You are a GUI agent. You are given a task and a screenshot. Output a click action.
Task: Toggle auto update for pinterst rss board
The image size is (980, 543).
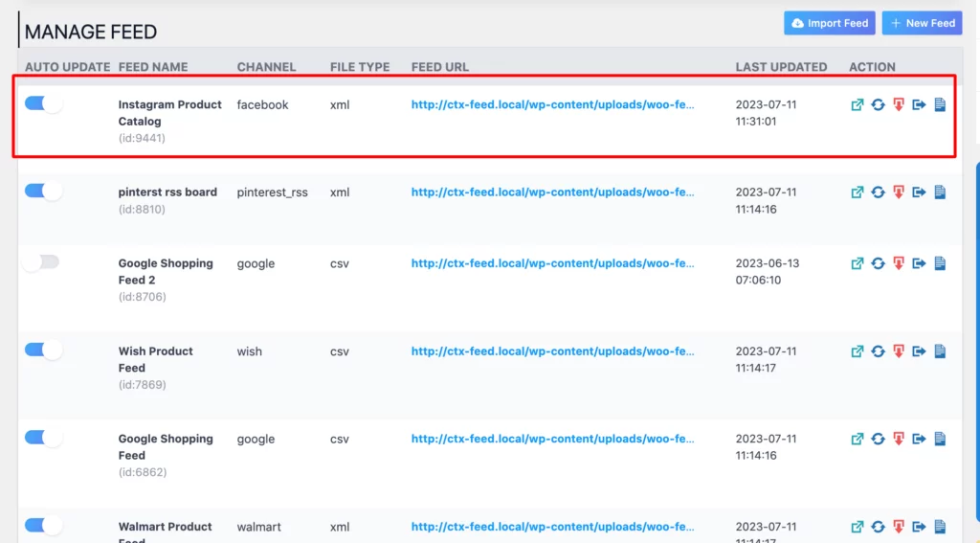43,191
